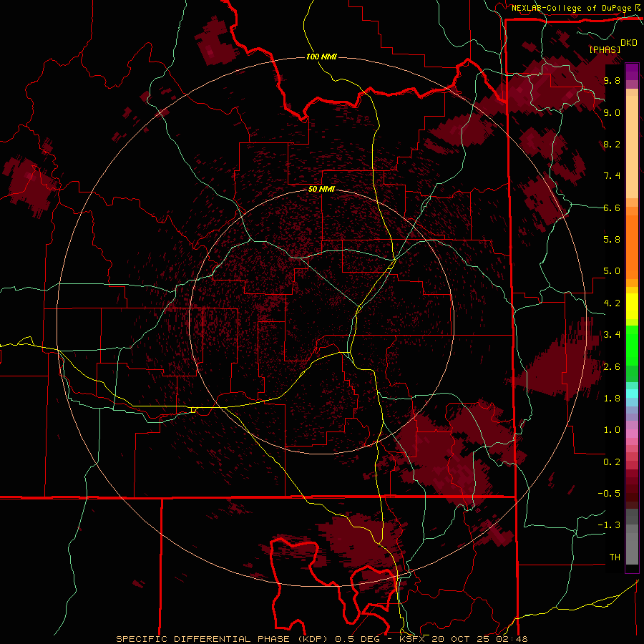
Task: Click the "100 NMI" range ring label
Action: (321, 57)
